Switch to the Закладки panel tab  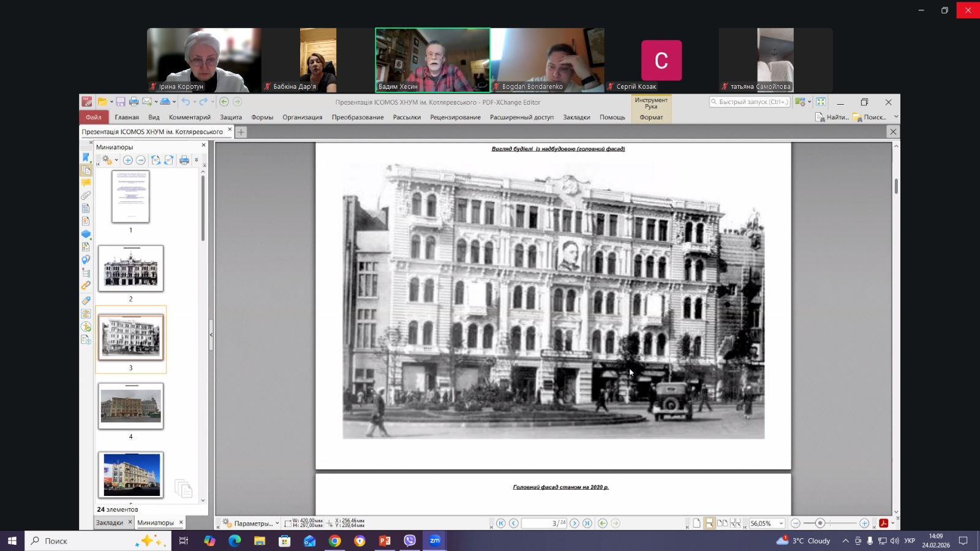(x=110, y=522)
